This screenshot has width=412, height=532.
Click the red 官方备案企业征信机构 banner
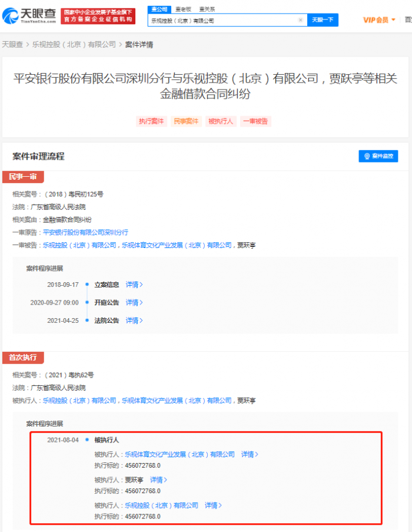point(98,16)
